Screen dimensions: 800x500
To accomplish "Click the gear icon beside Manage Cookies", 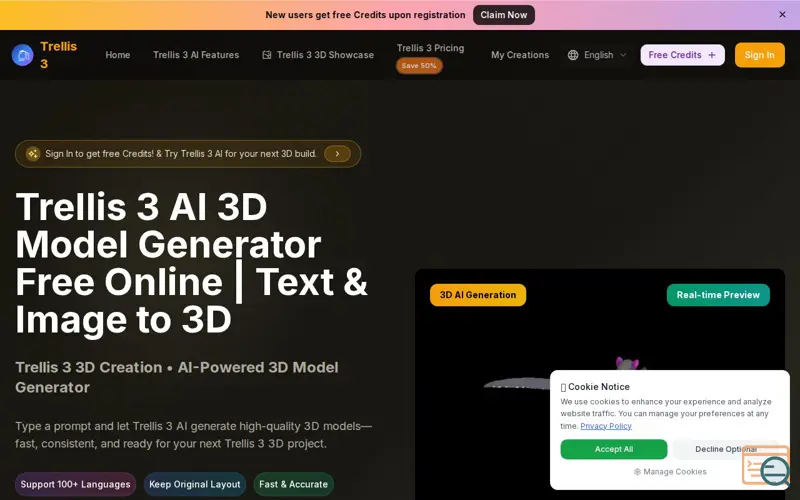I will (637, 471).
